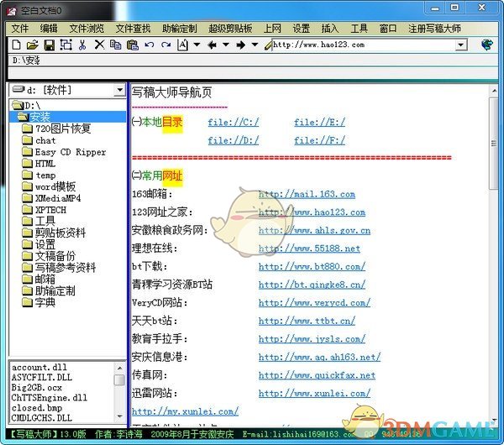Open the dropdown arrow beside the font A icon
The width and height of the screenshot is (504, 445).
click(197, 44)
